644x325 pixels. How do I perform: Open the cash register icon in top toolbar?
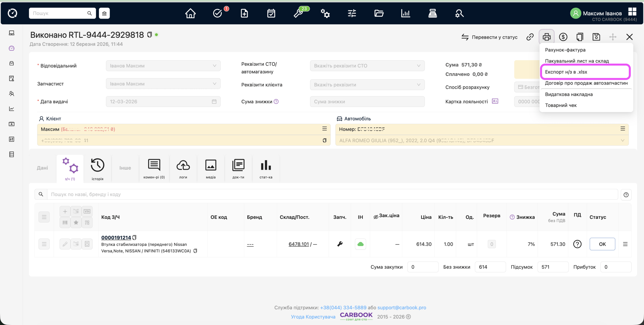click(433, 13)
